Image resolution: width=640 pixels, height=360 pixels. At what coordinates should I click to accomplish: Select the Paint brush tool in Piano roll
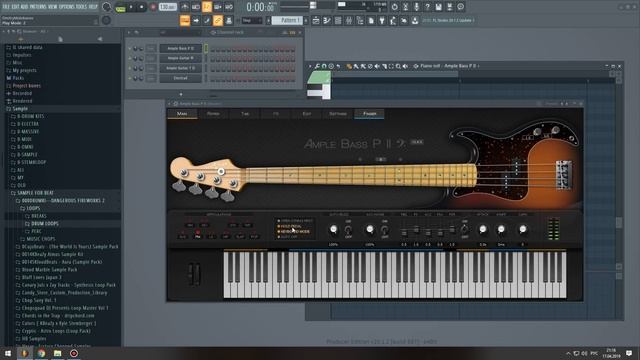coord(356,66)
